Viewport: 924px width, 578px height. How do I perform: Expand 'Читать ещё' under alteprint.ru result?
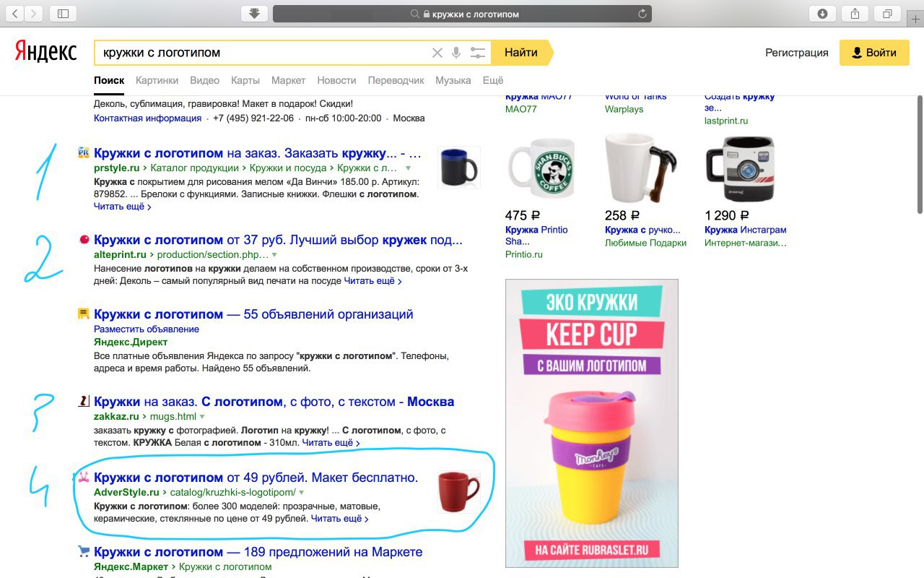click(x=373, y=281)
